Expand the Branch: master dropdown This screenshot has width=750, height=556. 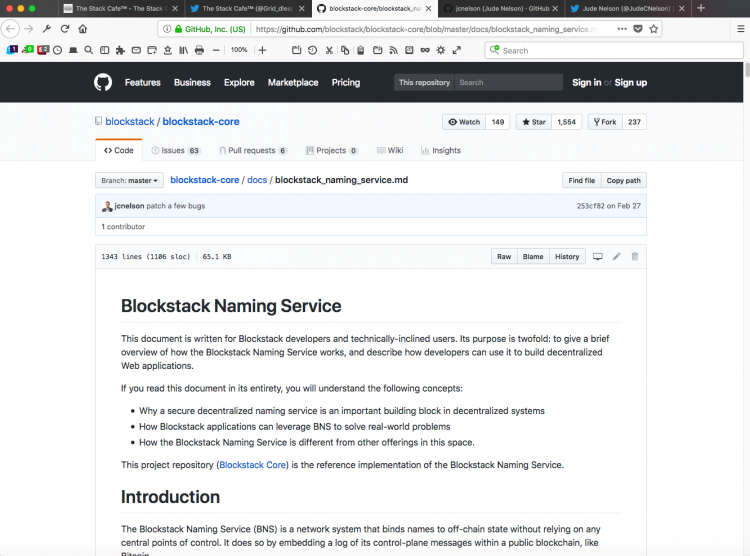(129, 180)
